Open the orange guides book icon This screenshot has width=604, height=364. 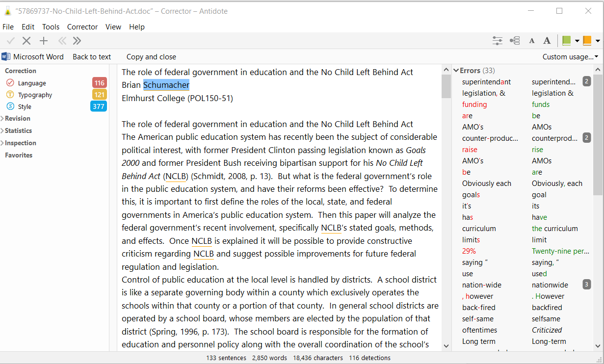click(x=587, y=41)
